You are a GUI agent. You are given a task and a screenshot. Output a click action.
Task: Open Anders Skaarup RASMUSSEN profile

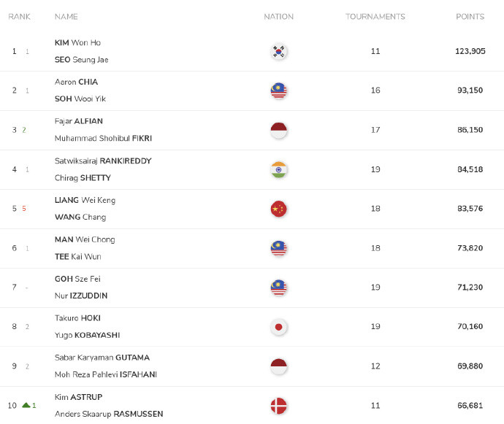(109, 414)
